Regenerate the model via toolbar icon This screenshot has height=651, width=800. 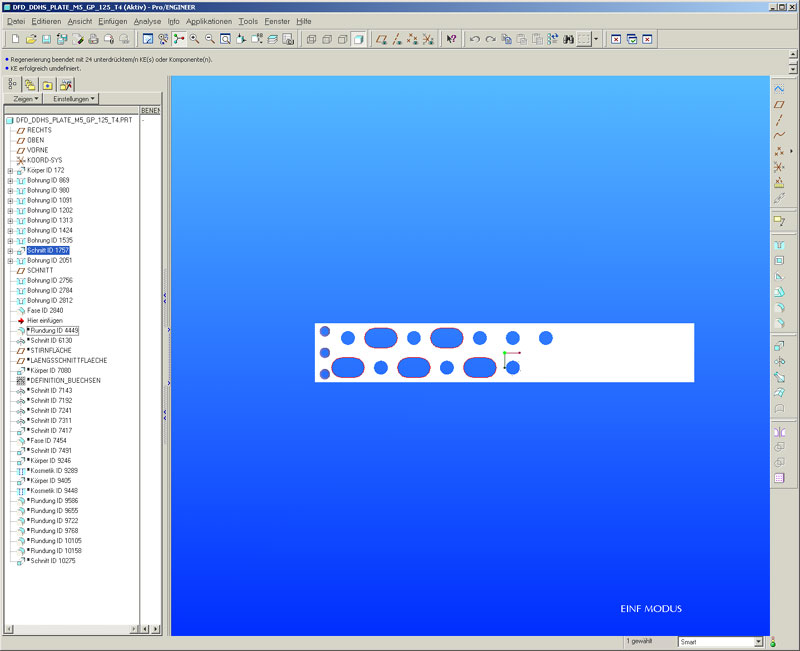coord(553,39)
